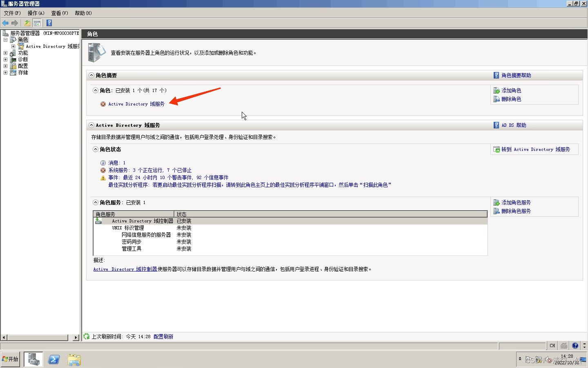
Task: Click the warning icon beside 事件
Action: 103,177
